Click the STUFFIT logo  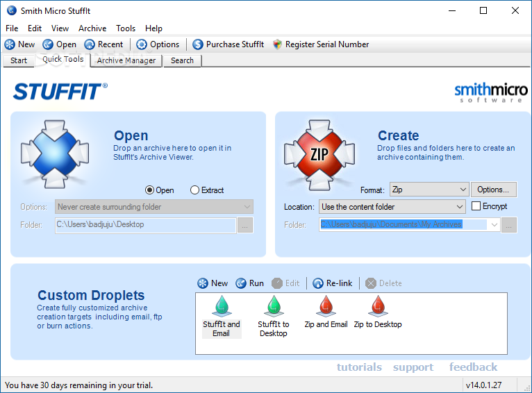(60, 92)
